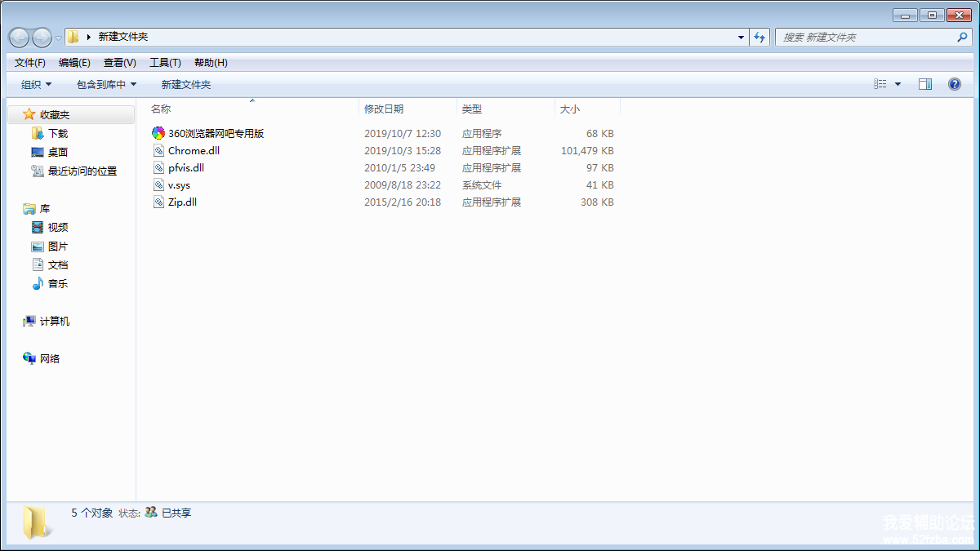Open the 工具(T) menu
Screen dimensions: 980x551
165,63
